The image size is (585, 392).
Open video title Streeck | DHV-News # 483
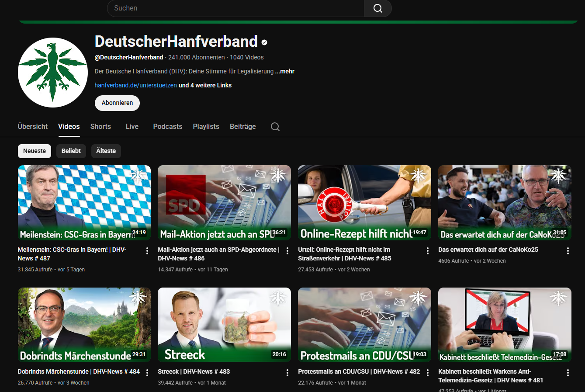194,371
